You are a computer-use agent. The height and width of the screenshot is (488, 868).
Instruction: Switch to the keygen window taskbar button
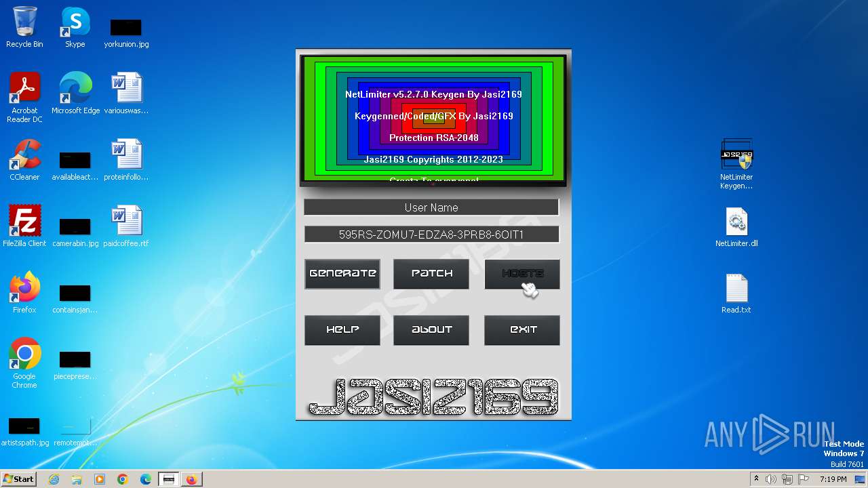pos(169,479)
